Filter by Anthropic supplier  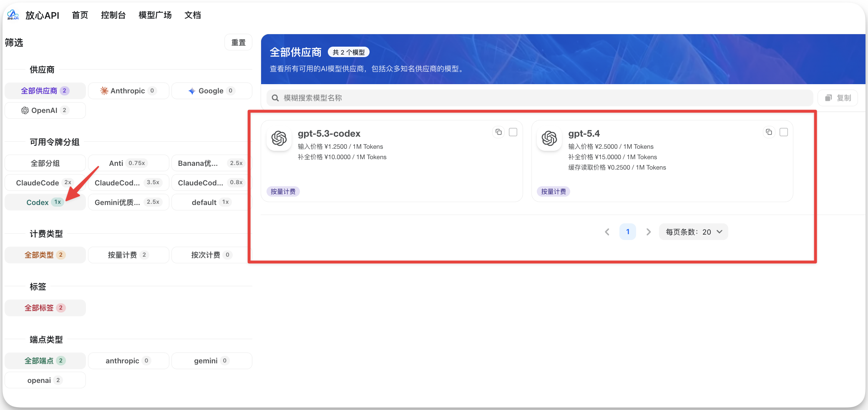click(x=128, y=91)
